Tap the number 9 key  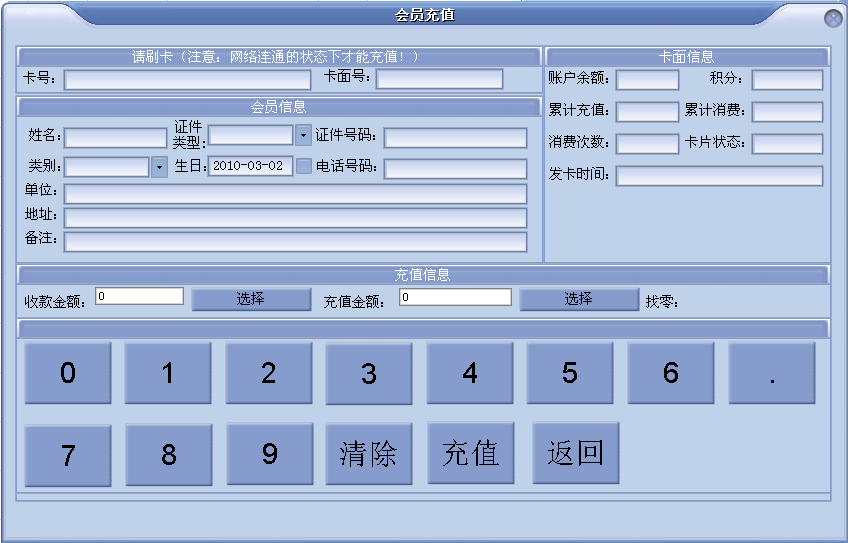point(269,454)
